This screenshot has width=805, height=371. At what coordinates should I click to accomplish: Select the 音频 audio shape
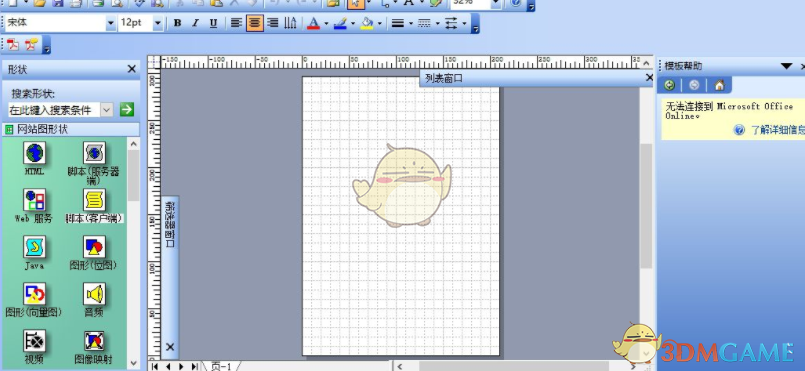(94, 300)
